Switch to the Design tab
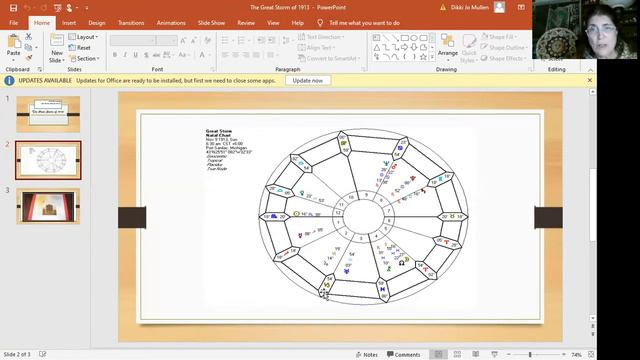This screenshot has width=640, height=360. point(97,23)
